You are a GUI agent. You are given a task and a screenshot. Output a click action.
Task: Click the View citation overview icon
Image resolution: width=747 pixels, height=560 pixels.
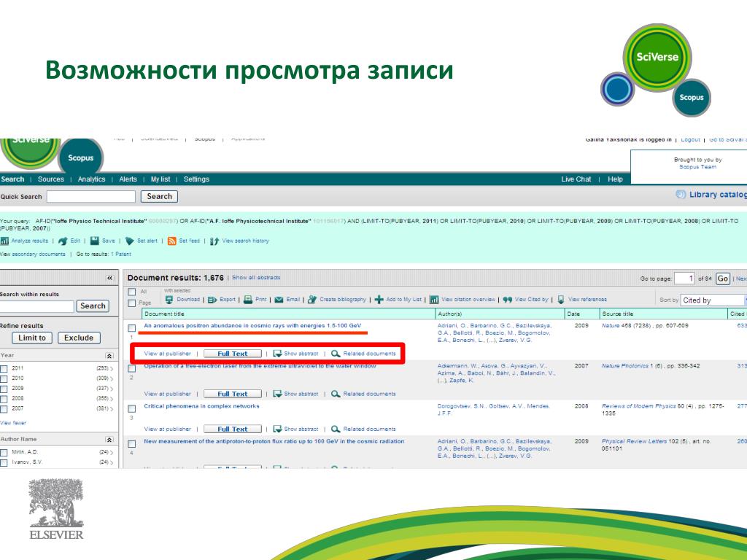434,300
